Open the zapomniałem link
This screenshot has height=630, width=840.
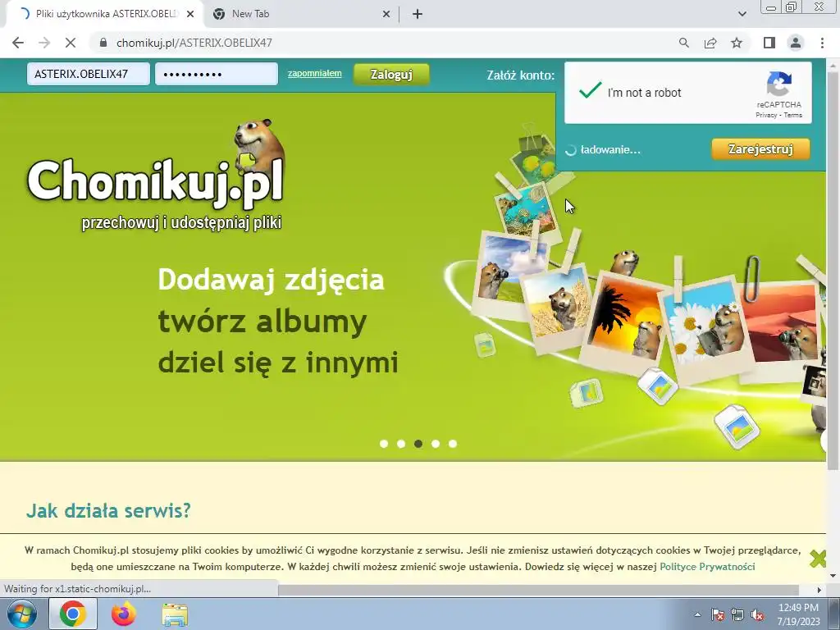click(314, 73)
